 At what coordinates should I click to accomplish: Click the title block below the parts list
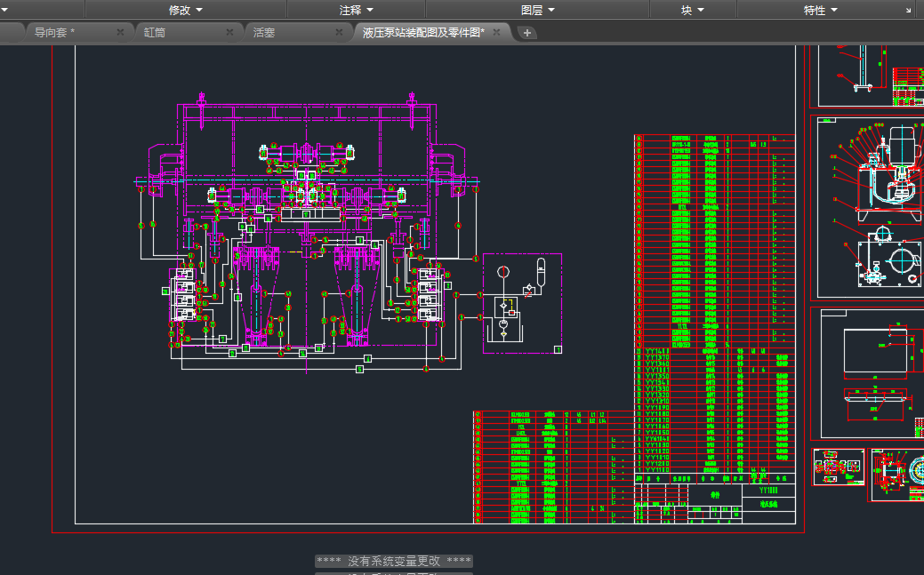714,502
